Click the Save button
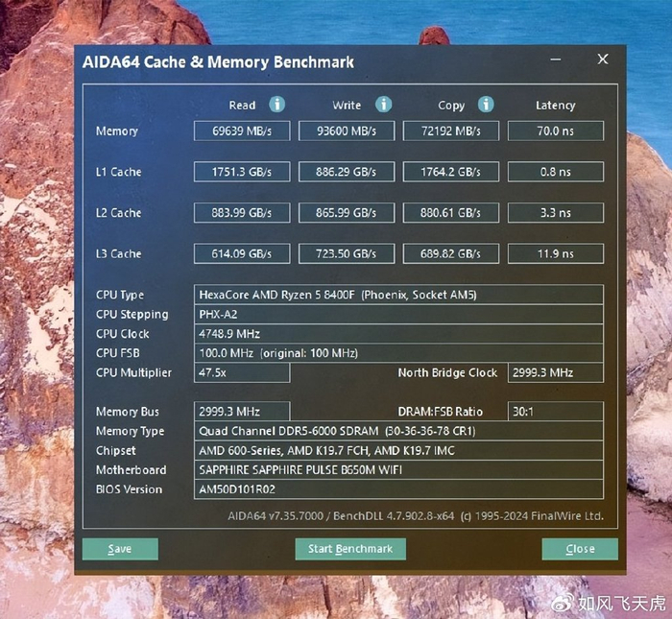 click(x=120, y=549)
